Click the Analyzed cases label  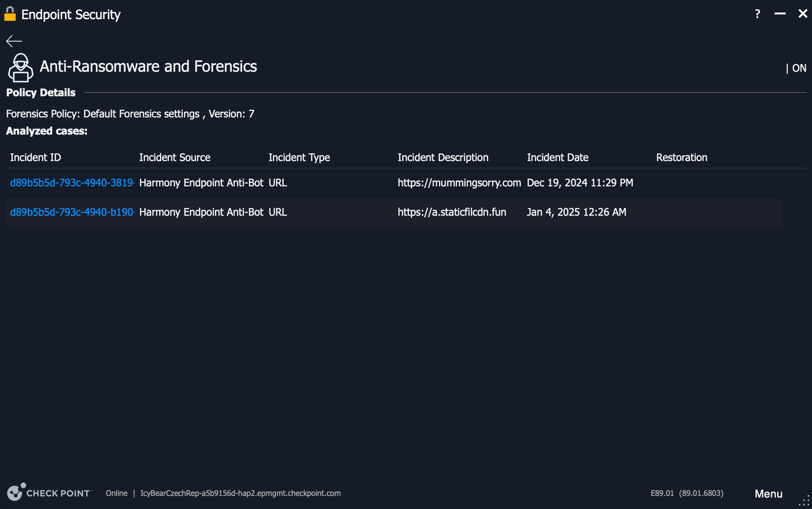[x=47, y=131]
